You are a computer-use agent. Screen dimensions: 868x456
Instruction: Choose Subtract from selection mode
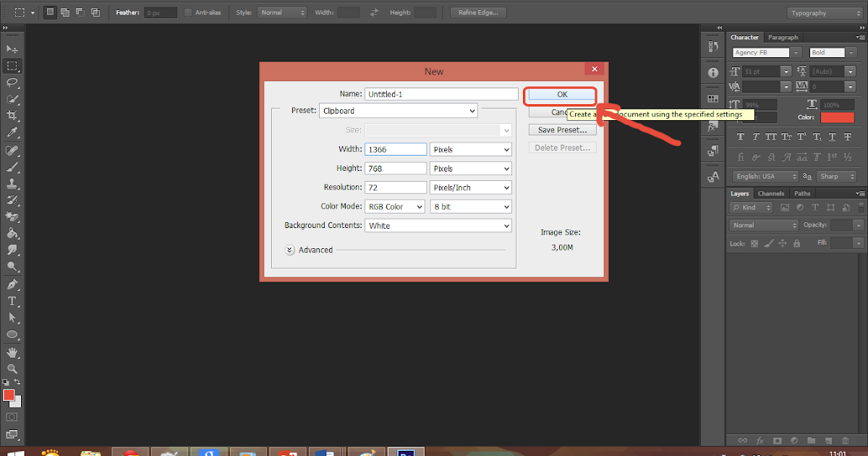[x=80, y=12]
